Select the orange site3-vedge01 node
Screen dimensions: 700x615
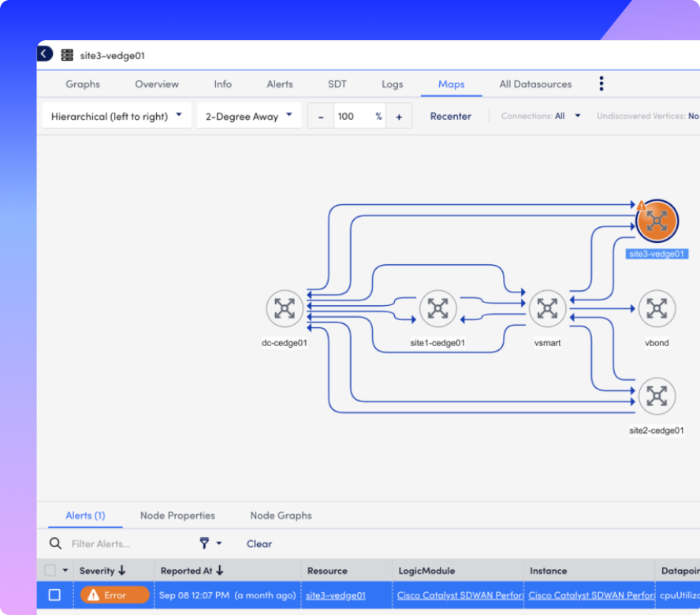coord(657,221)
